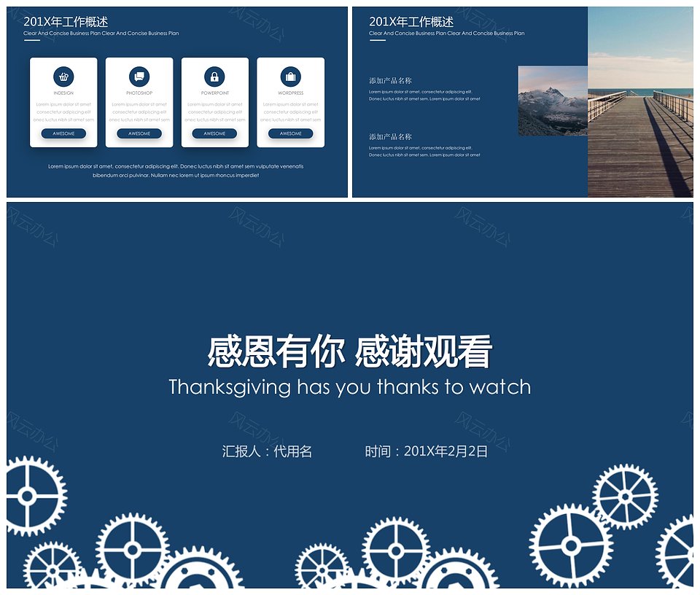Select the WORDPRESS card label

[x=291, y=93]
